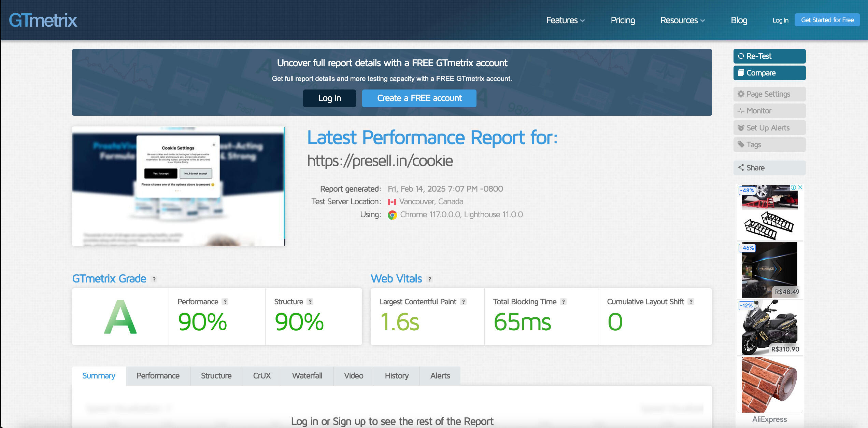Click the GTmetrix logo

[43, 20]
